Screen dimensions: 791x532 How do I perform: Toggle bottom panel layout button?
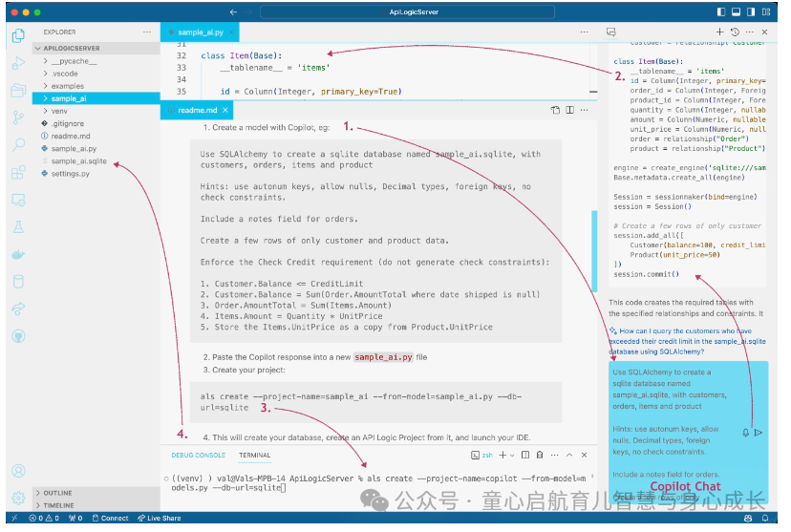coord(736,12)
